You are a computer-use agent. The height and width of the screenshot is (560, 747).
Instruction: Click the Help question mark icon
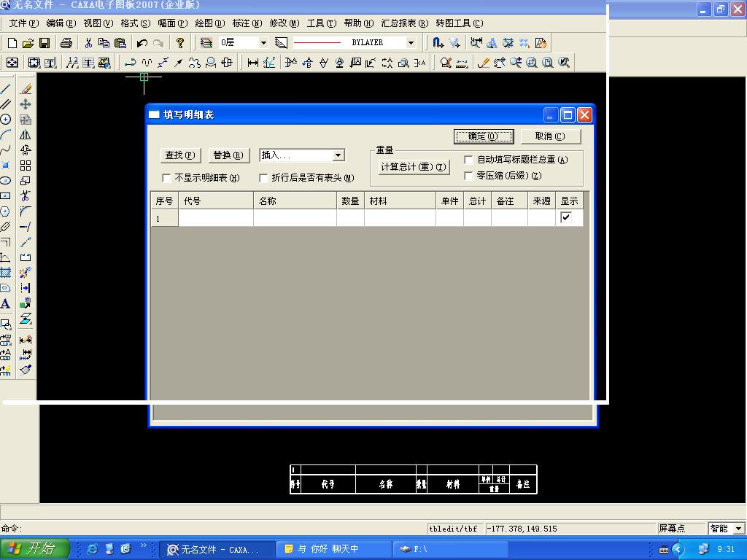(179, 43)
